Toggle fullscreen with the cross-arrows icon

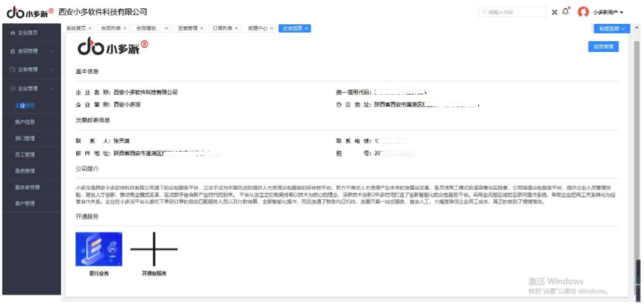point(555,13)
